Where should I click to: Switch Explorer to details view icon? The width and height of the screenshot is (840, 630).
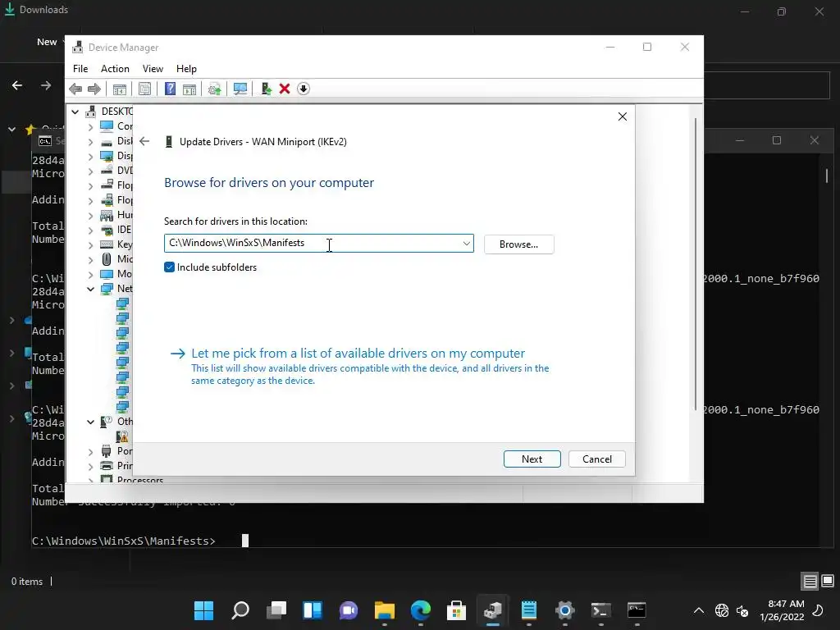click(x=810, y=582)
